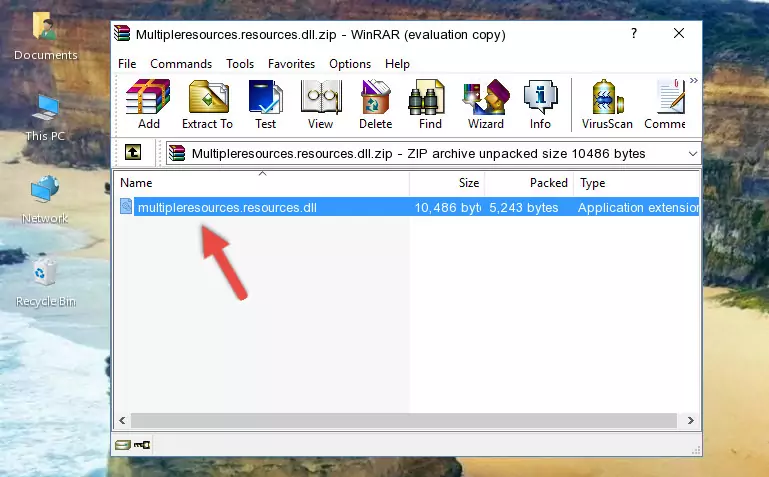Open the File menu

(127, 64)
